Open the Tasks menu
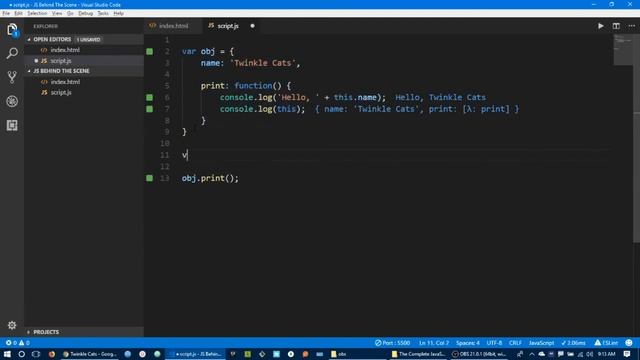 (x=103, y=13)
